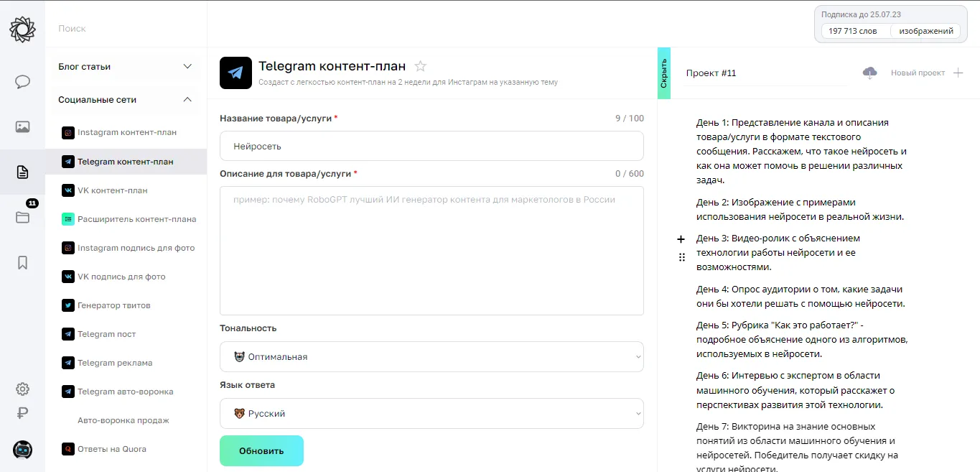980x472 pixels.
Task: Click the Обновить button
Action: pos(261,451)
